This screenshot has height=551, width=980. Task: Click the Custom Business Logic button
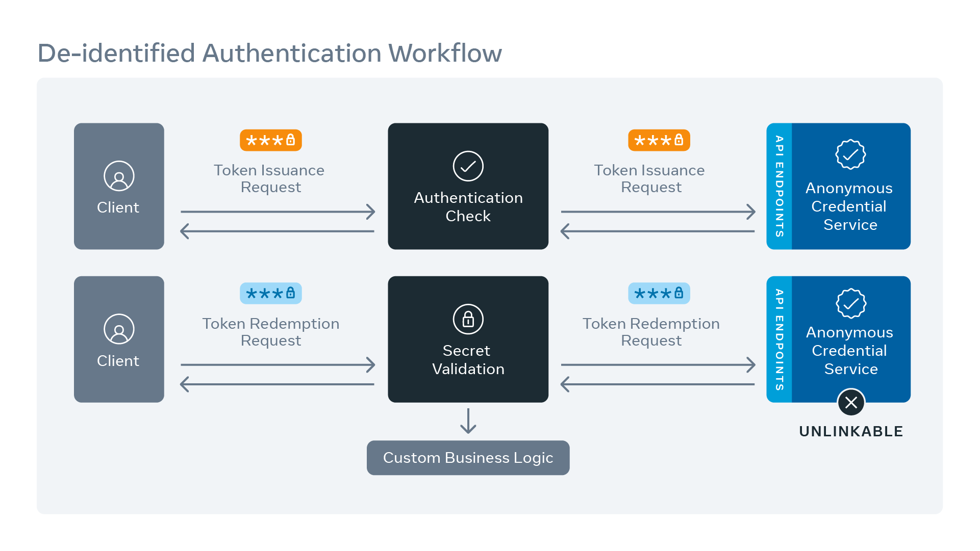click(468, 458)
